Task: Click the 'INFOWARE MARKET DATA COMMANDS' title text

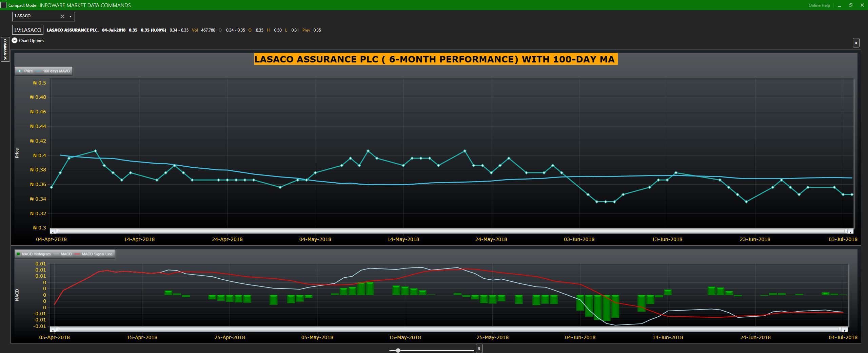Action: 85,5
